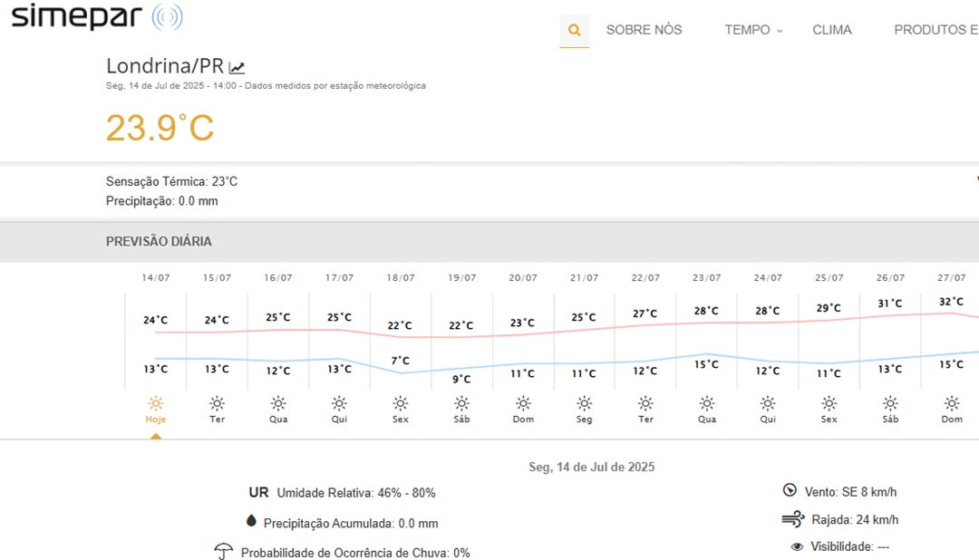Open the SOBRE NÓS menu item
The width and height of the screenshot is (979, 560).
point(644,30)
